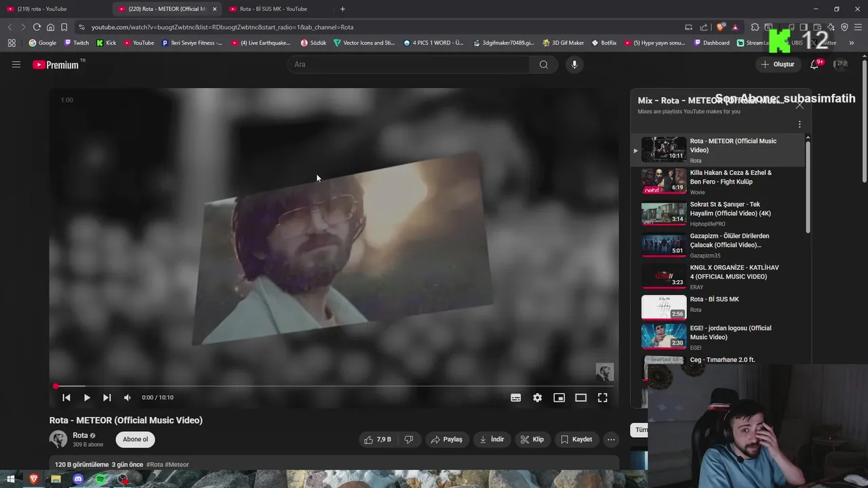Image resolution: width=868 pixels, height=488 pixels.
Task: Play Gazapizm - Ölüler Dirilerden Çalacak
Action: 717,245
